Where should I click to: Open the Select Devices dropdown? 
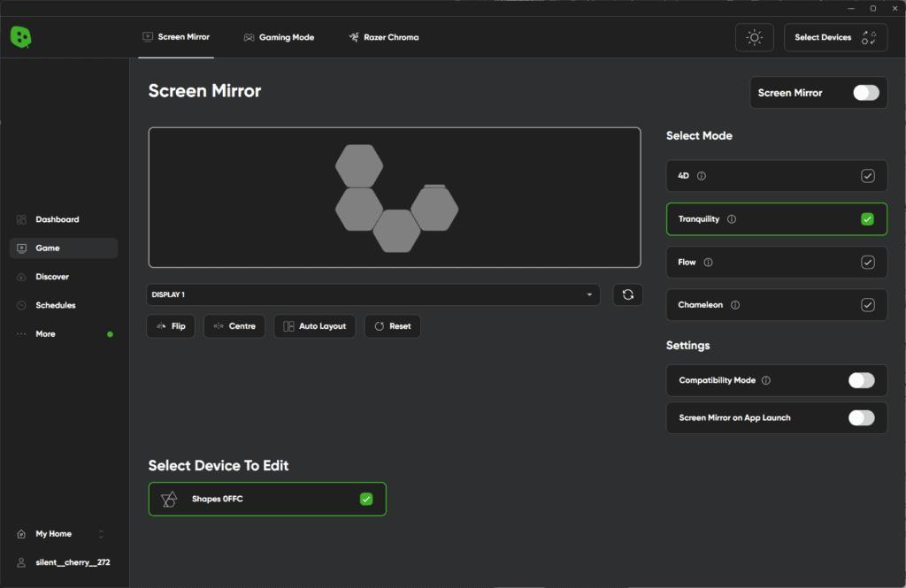[x=835, y=37]
